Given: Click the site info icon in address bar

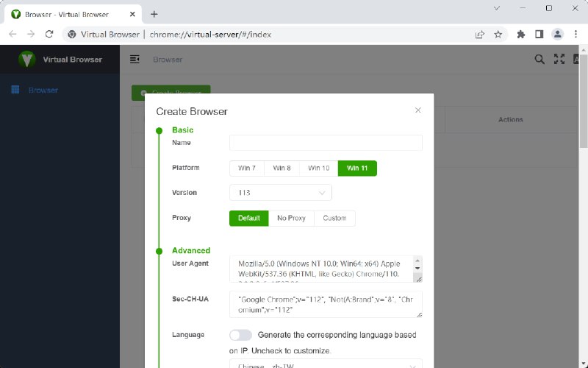Looking at the screenshot, I should click(x=71, y=35).
